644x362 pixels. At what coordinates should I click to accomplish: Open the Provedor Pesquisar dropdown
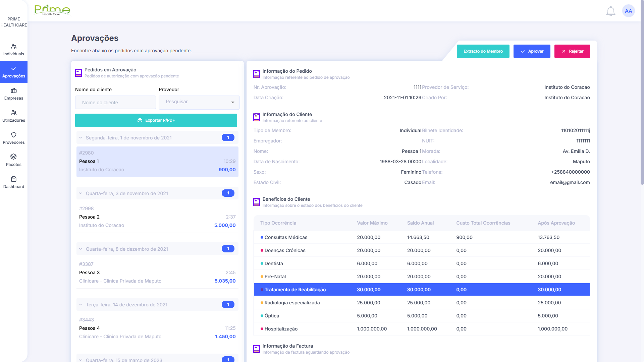click(199, 102)
